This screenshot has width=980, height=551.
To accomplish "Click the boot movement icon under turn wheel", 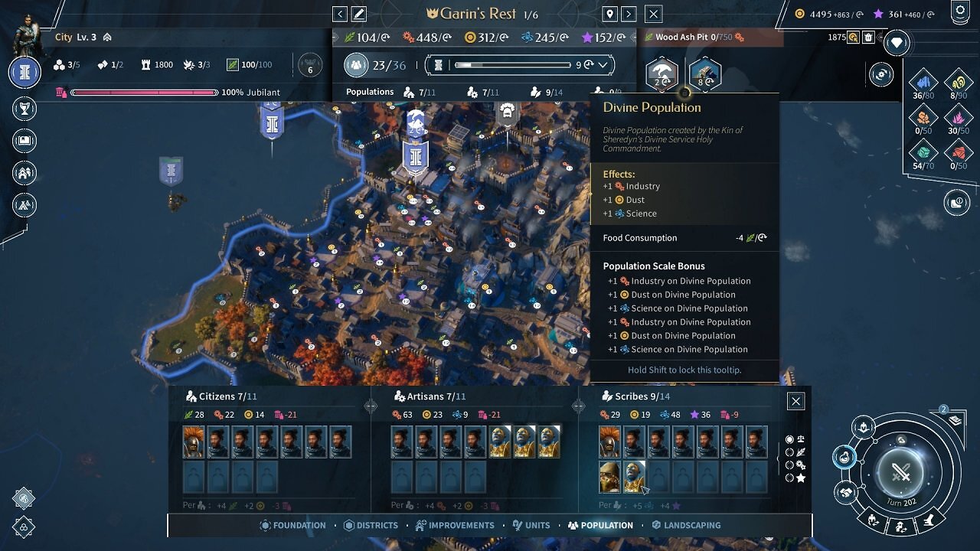I will point(929,520).
